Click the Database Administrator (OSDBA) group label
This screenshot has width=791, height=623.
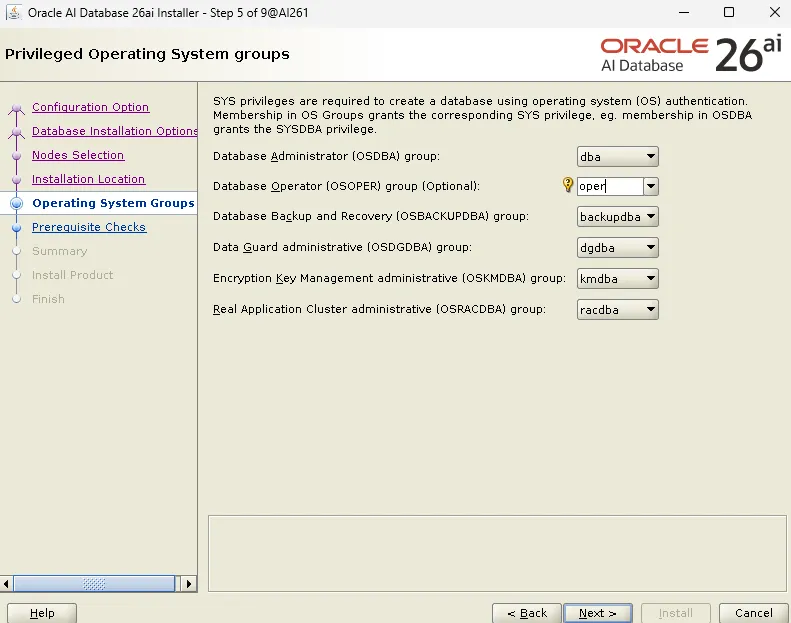(326, 156)
